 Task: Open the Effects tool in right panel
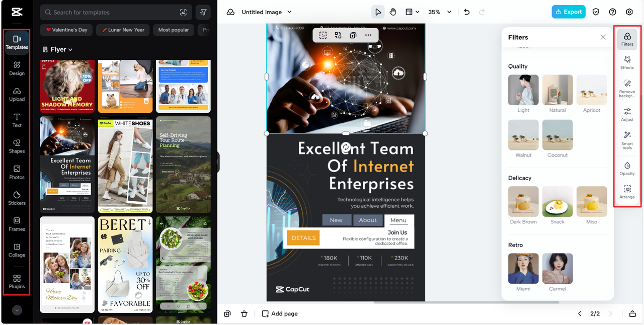[x=627, y=62]
